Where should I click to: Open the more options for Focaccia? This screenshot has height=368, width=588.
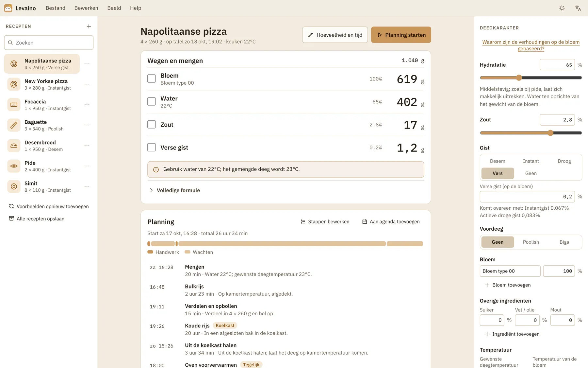(x=87, y=105)
